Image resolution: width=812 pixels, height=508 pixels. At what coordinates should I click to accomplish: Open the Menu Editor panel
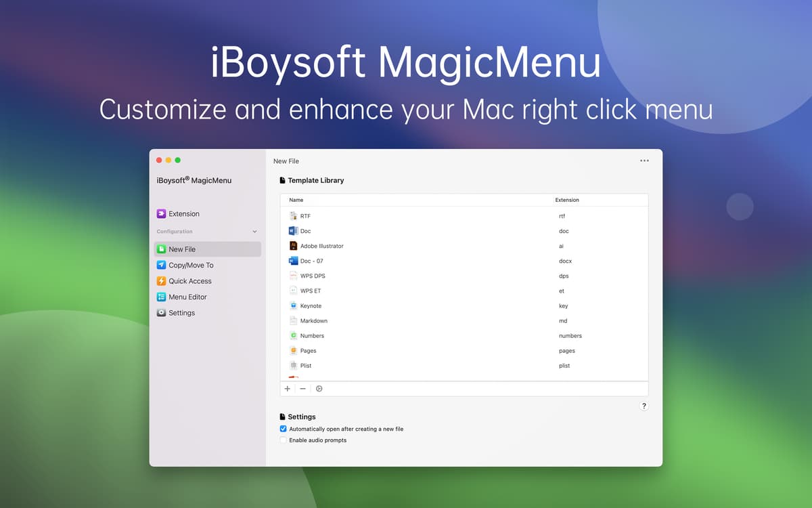pos(187,297)
